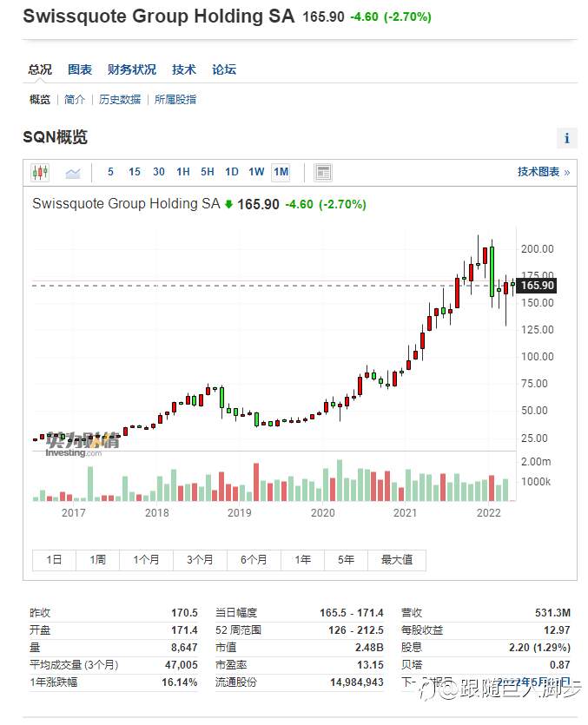Click the 流通股份 value 14,984,943
This screenshot has width=588, height=725.
357,682
